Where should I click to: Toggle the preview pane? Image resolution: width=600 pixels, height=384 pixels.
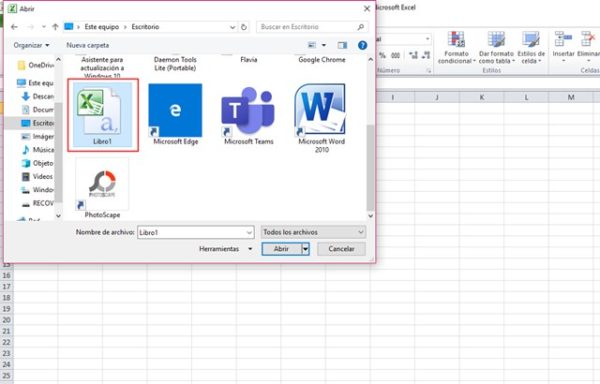(342, 45)
